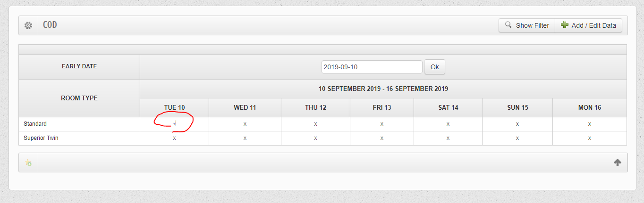The height and width of the screenshot is (203, 644).
Task: Toggle Standard availability for Wed 11
Action: click(x=245, y=124)
